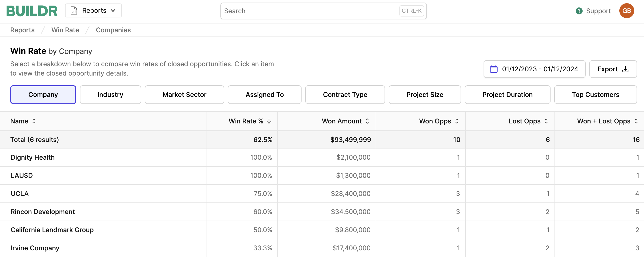Open the 01/12/2023 - 01/12/2024 date picker
This screenshot has height=258, width=644.
click(534, 69)
